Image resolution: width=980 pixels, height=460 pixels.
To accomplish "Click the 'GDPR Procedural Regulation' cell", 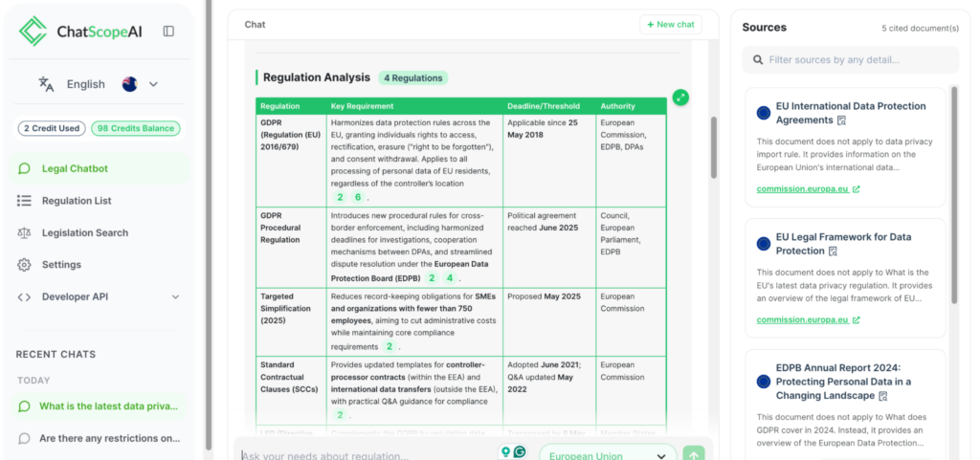I will point(291,248).
